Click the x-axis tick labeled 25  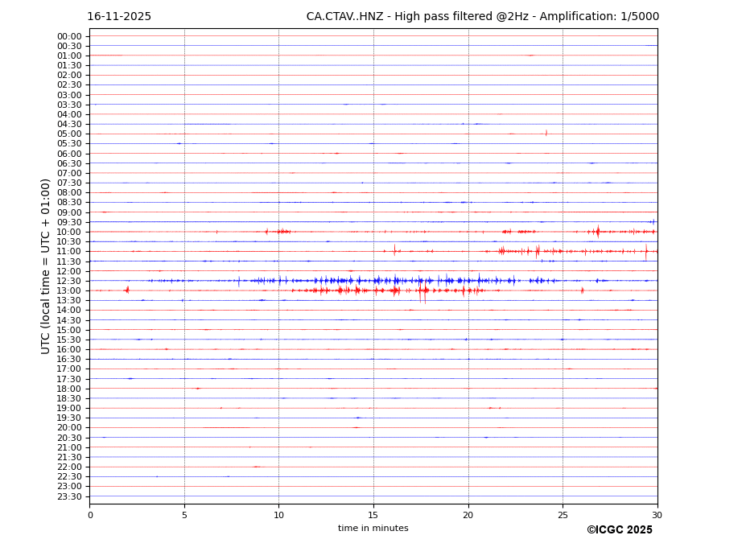tap(563, 515)
